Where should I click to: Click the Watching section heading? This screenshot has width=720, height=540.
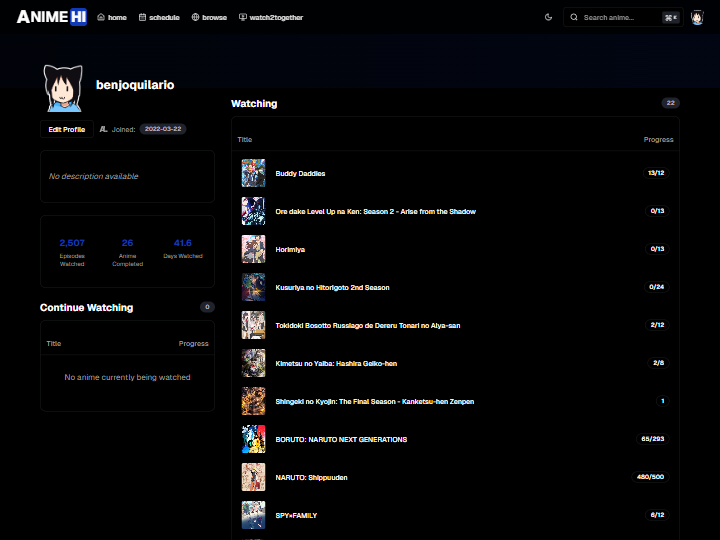254,104
